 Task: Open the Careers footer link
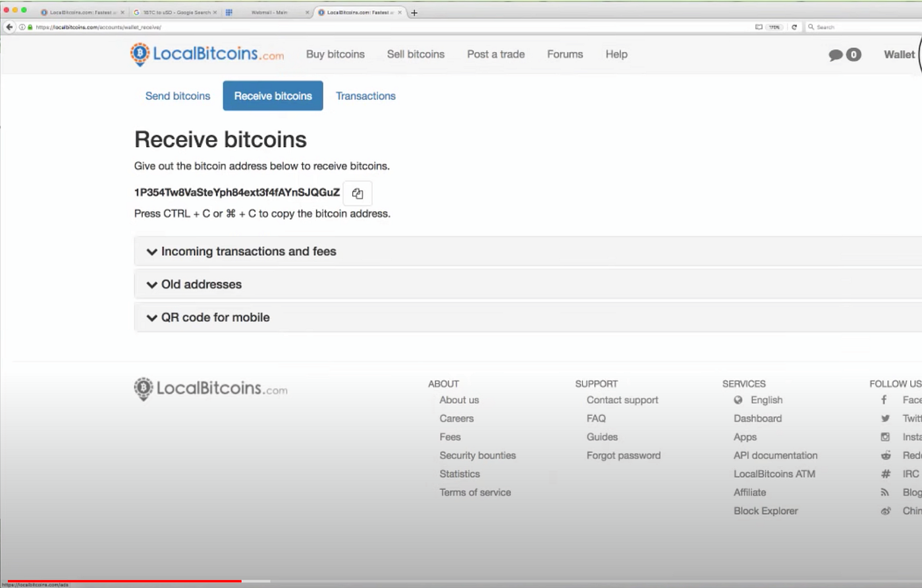456,418
